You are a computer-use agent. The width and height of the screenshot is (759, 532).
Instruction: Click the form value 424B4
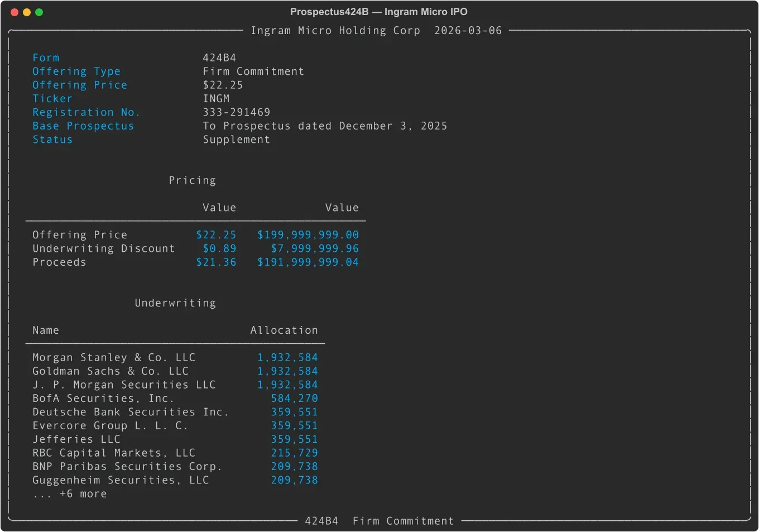coord(219,58)
